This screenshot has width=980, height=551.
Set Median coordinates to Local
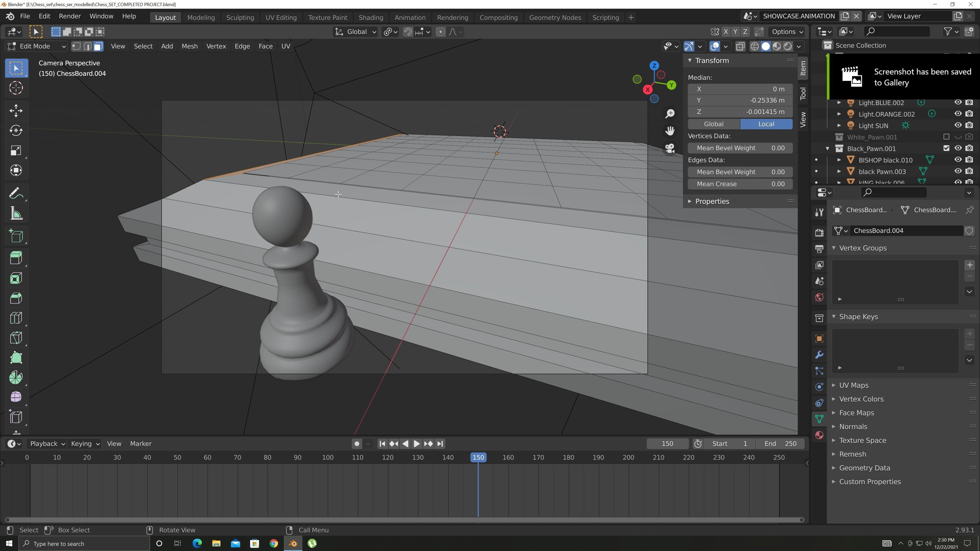click(766, 124)
